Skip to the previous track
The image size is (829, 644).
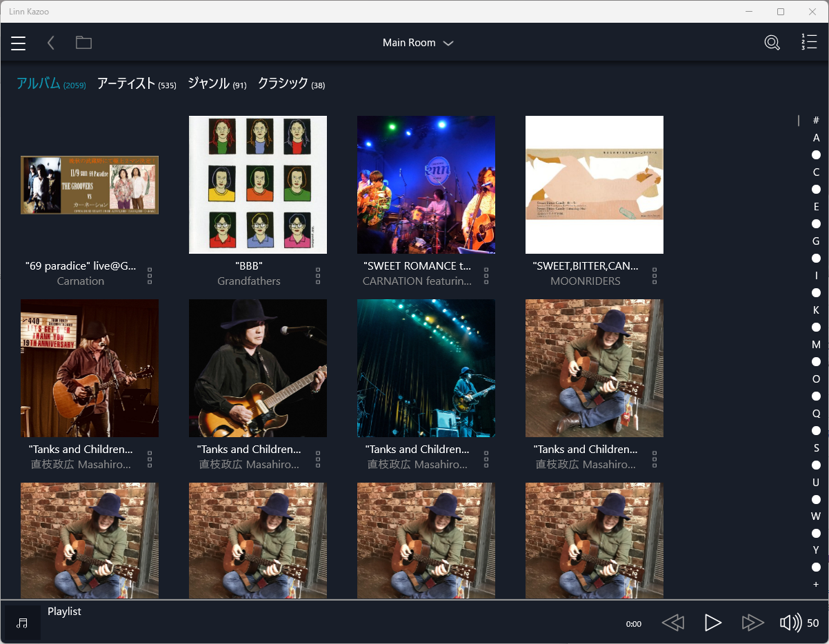[x=673, y=623]
